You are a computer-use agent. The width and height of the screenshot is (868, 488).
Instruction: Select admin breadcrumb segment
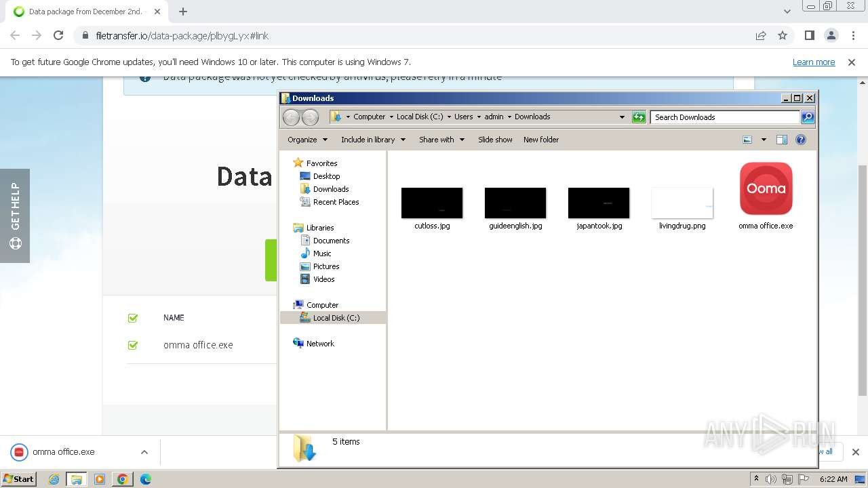(494, 117)
